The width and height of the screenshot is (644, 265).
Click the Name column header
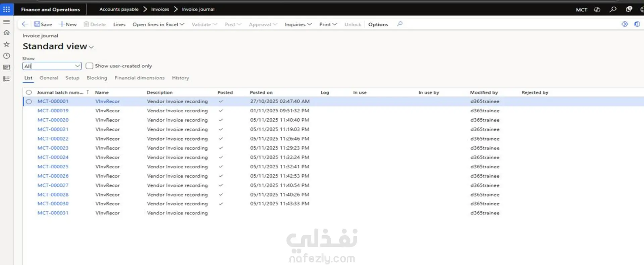(x=102, y=92)
